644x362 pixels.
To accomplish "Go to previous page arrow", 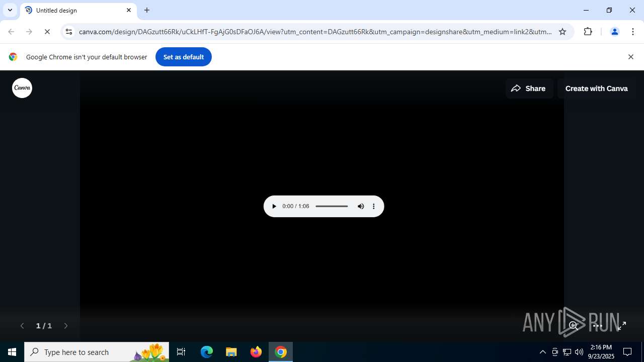I will point(22,326).
